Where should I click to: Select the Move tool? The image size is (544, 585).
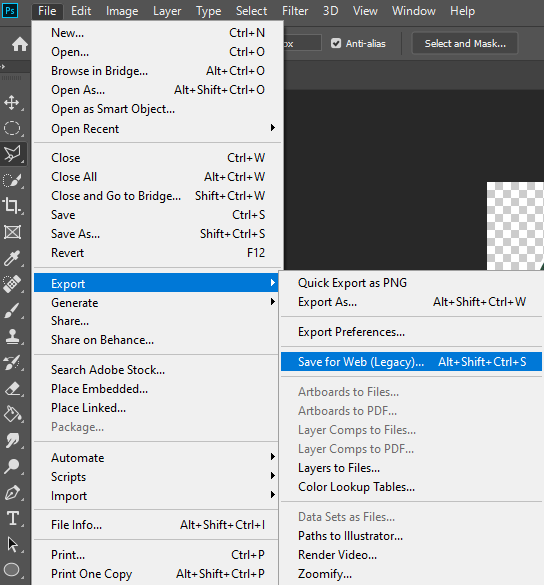click(x=12, y=102)
